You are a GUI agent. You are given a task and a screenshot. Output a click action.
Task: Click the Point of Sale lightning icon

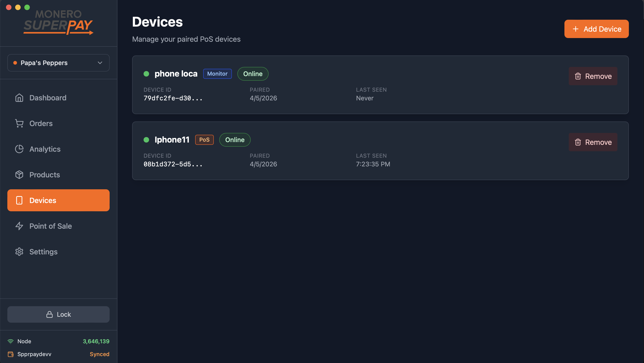[x=19, y=226]
